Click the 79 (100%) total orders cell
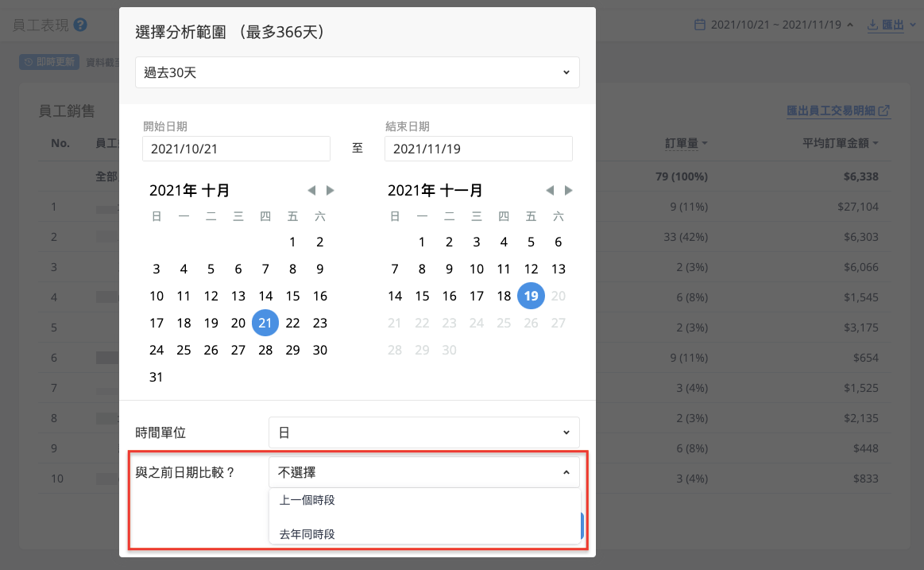 click(x=682, y=176)
